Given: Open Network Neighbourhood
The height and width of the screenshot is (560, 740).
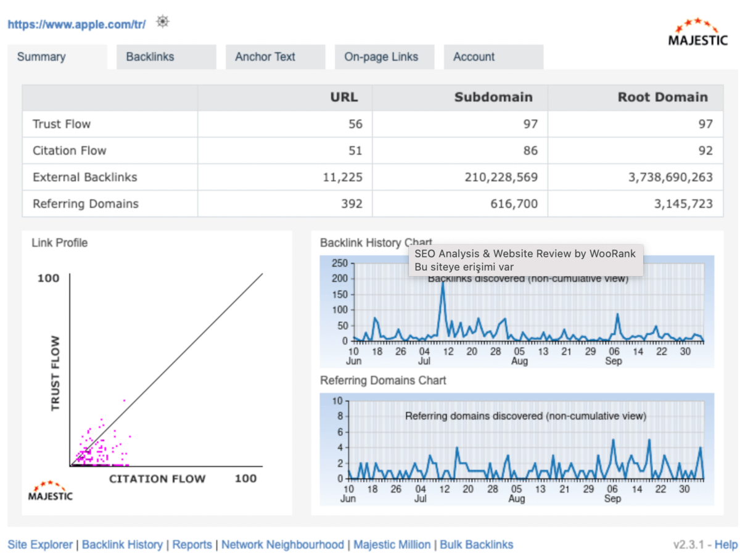Looking at the screenshot, I should point(282,545).
